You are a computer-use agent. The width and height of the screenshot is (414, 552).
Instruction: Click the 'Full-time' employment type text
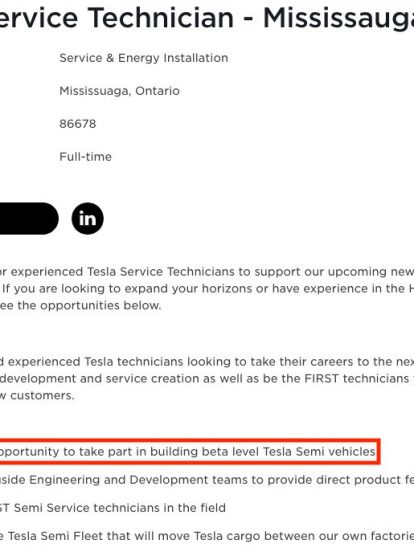(x=85, y=157)
